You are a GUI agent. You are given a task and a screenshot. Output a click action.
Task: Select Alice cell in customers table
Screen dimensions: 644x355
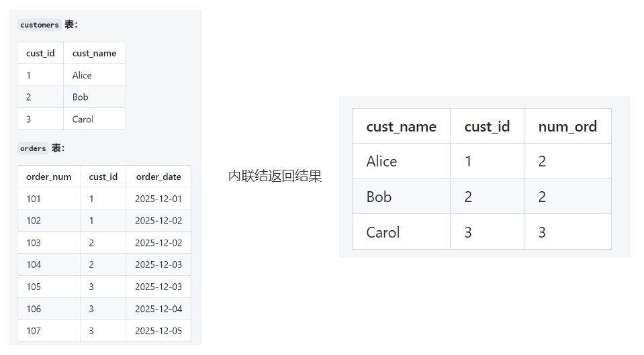(x=82, y=75)
